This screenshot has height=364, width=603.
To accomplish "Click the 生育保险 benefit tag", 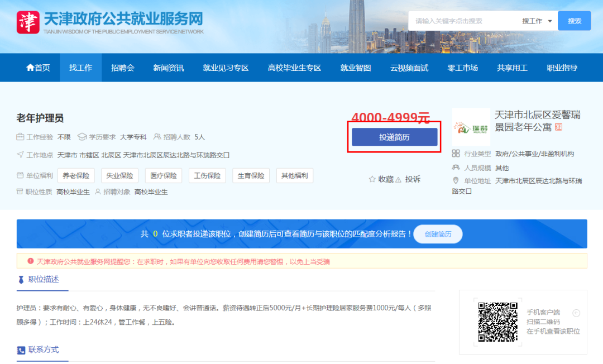I will click(251, 176).
